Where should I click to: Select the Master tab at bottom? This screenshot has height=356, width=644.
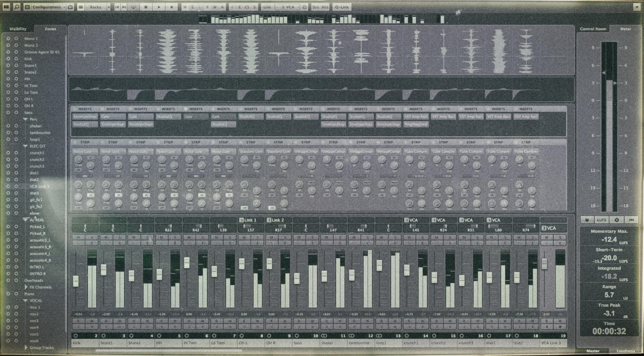tap(593, 351)
